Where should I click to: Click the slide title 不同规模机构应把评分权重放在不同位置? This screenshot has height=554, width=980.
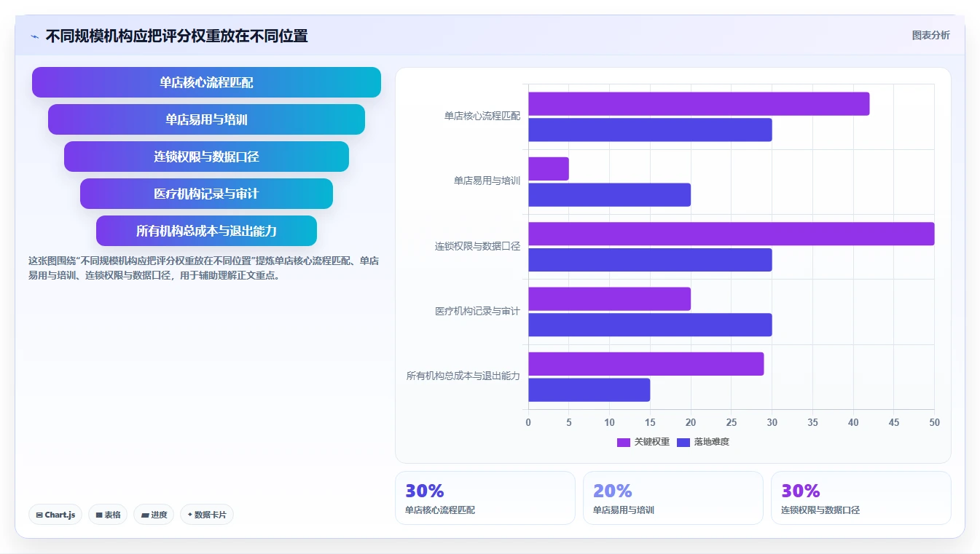tap(176, 36)
